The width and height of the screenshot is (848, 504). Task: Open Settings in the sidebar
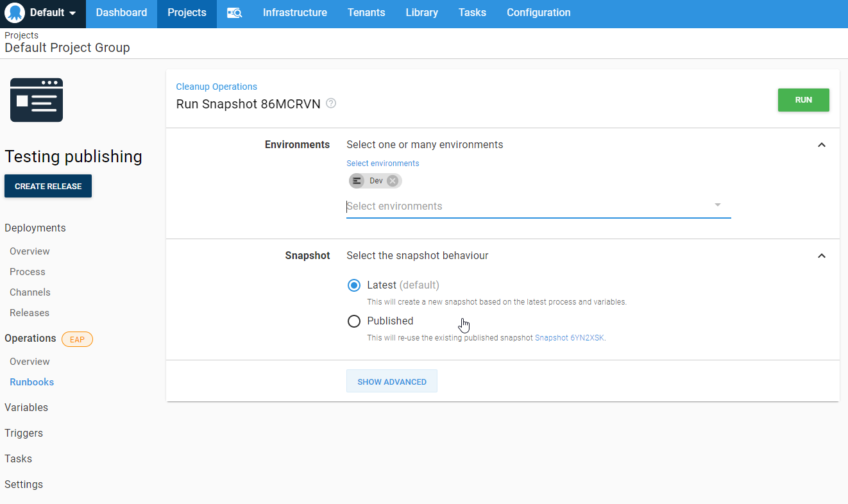click(24, 484)
